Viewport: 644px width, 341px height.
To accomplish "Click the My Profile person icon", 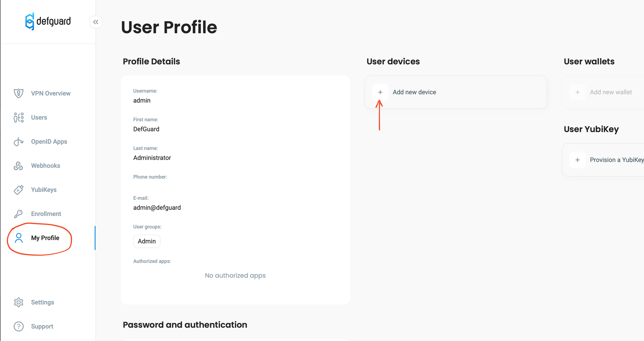I will tap(18, 238).
